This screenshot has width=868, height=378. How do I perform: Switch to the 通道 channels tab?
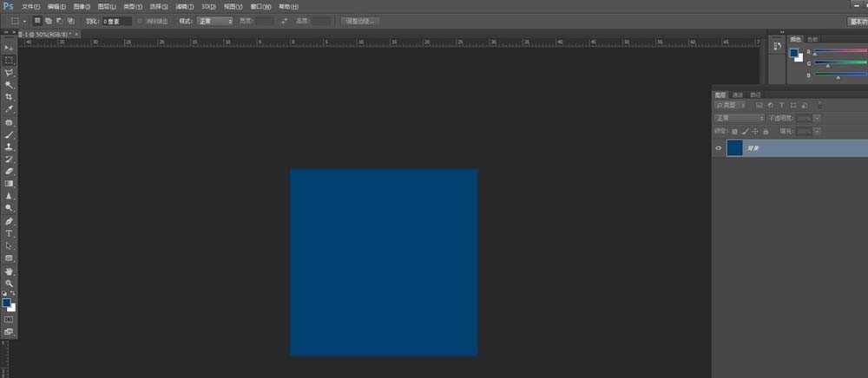coord(738,94)
